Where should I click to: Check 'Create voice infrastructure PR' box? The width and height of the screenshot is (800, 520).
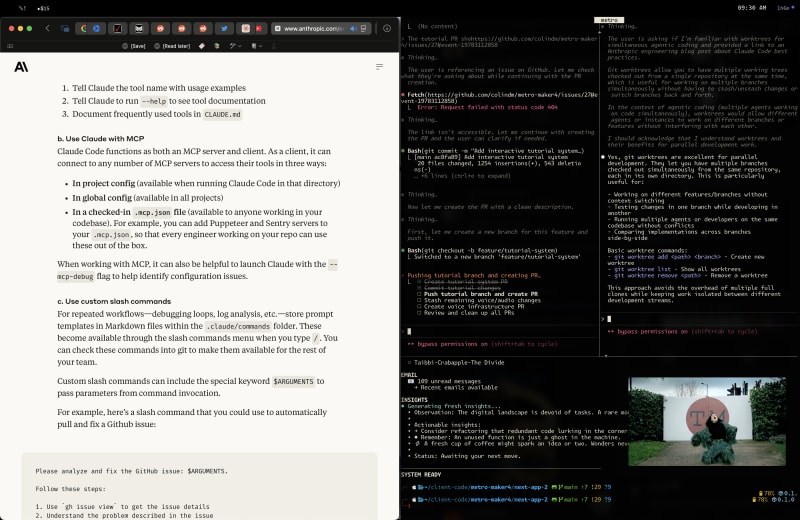[x=419, y=307]
